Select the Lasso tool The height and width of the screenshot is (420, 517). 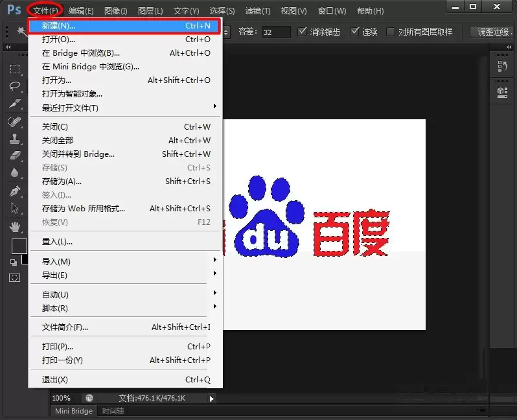(15, 86)
